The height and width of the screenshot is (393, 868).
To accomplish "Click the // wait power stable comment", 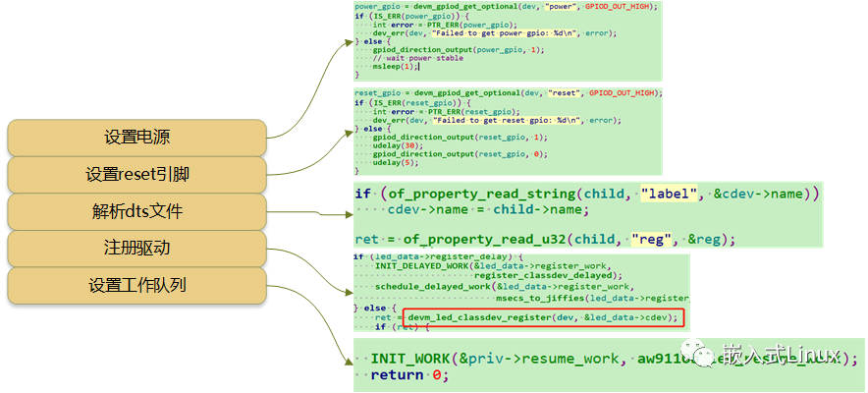I will pos(418,58).
